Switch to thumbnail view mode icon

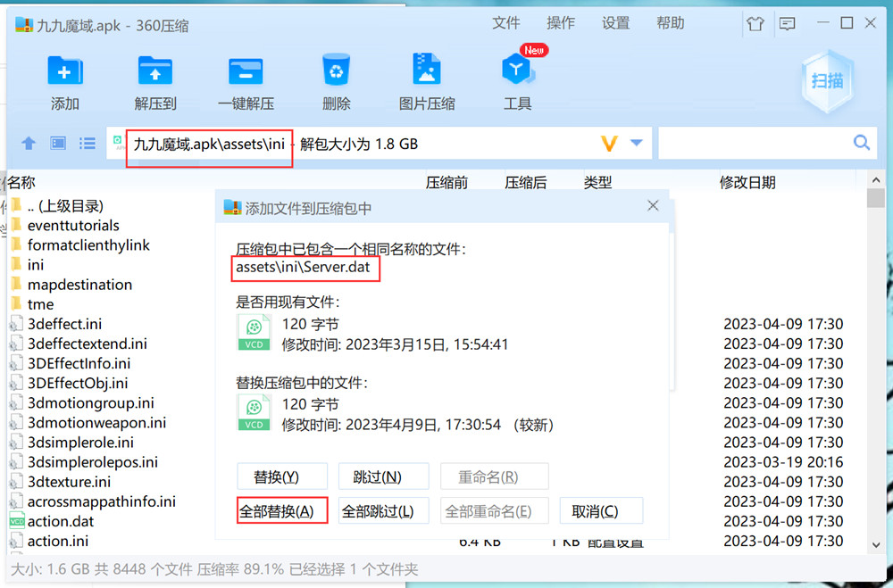(x=58, y=144)
